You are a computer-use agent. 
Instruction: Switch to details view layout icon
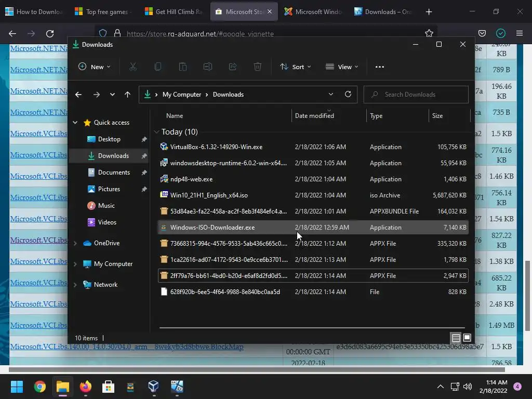[456, 338]
